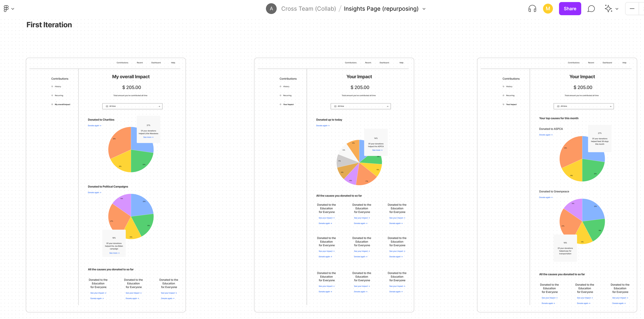Expand the file title dropdown chevron
The width and height of the screenshot is (644, 319).
point(424,9)
